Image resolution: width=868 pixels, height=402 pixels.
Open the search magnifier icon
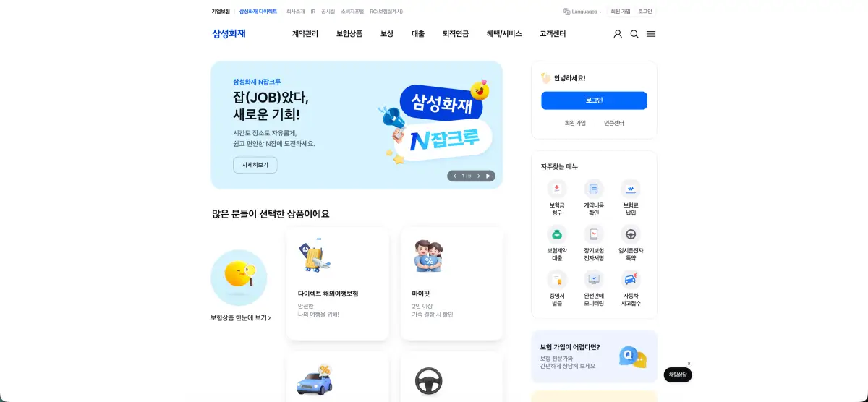[634, 34]
